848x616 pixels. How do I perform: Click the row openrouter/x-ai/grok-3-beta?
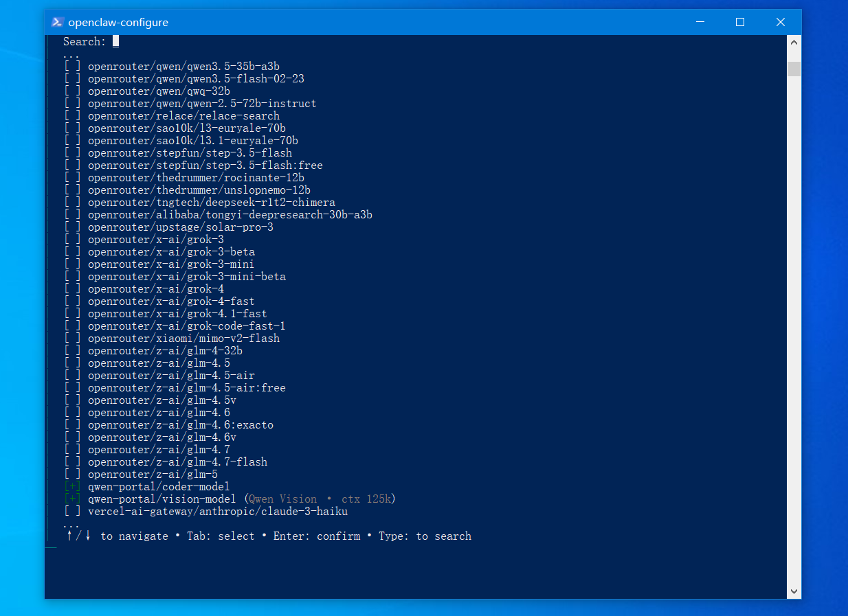click(159, 252)
